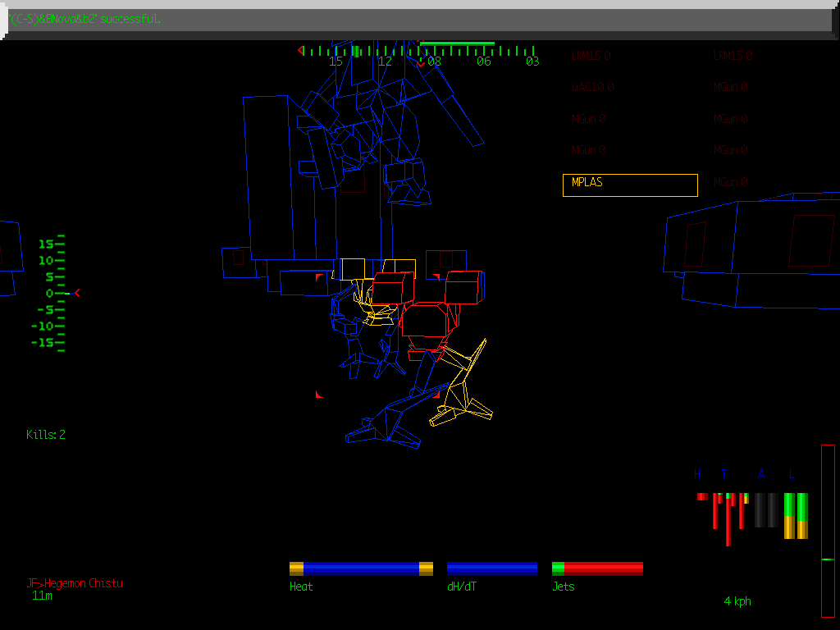Select the LRM15 in right weapon column
This screenshot has width=840, height=630.
click(729, 56)
